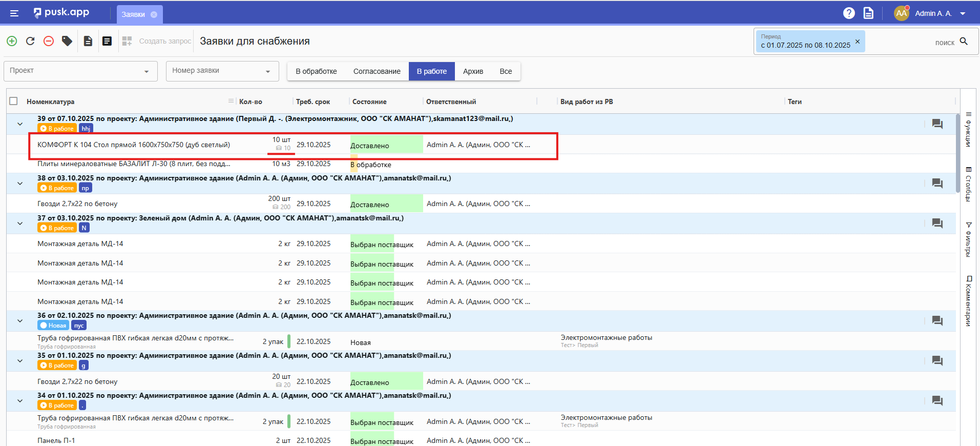This screenshot has height=446, width=980.
Task: Open the help question mark icon
Action: tap(849, 13)
